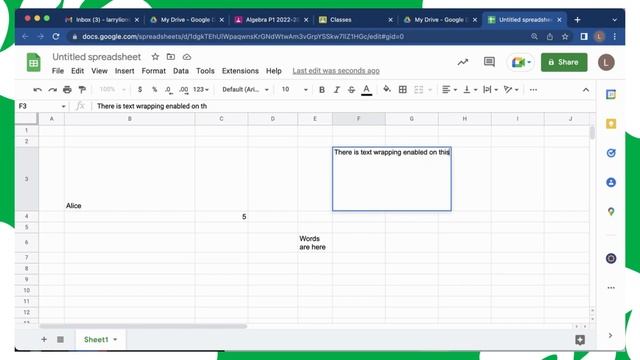Open the more number formats dropdown (123)
The height and width of the screenshot is (360, 640).
click(201, 89)
